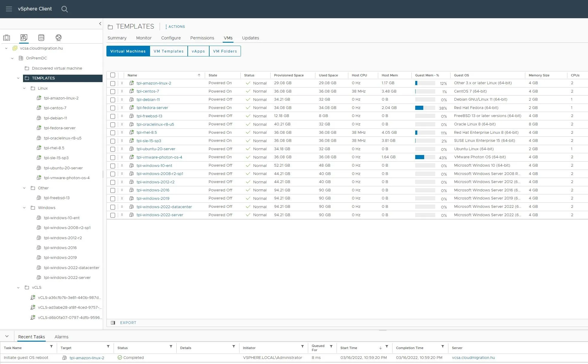Screen dimensions: 588x364
Task: Click VM icon for tpl-amazon-linux-2 in table
Action: pos(132,83)
